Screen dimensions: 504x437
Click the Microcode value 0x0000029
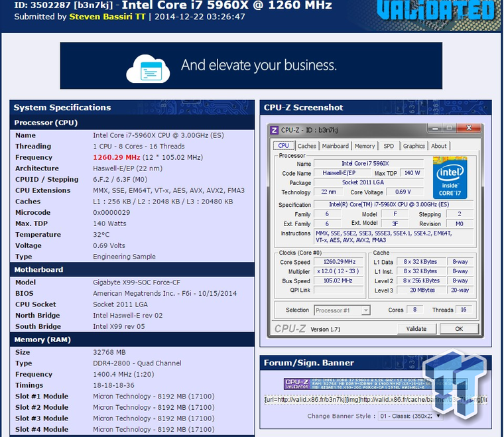click(x=111, y=213)
